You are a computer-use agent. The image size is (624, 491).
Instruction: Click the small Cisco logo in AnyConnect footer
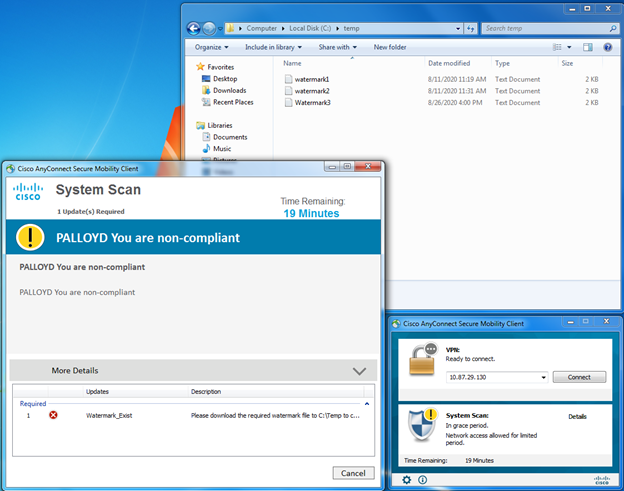click(x=602, y=480)
